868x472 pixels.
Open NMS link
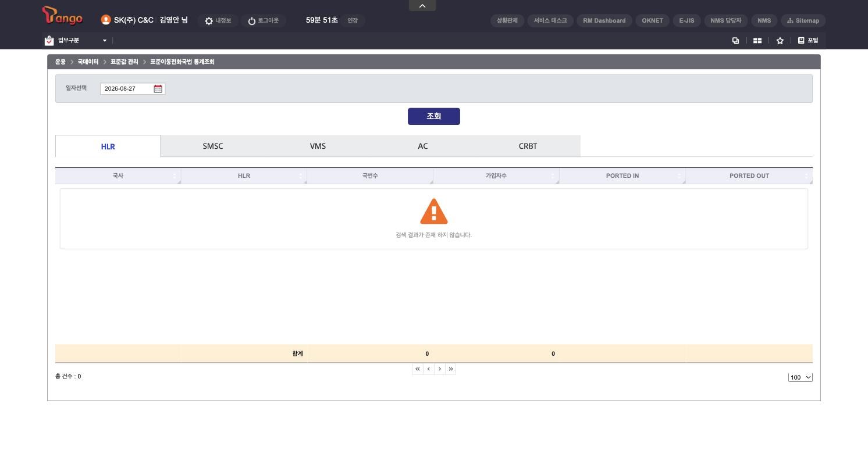click(764, 20)
